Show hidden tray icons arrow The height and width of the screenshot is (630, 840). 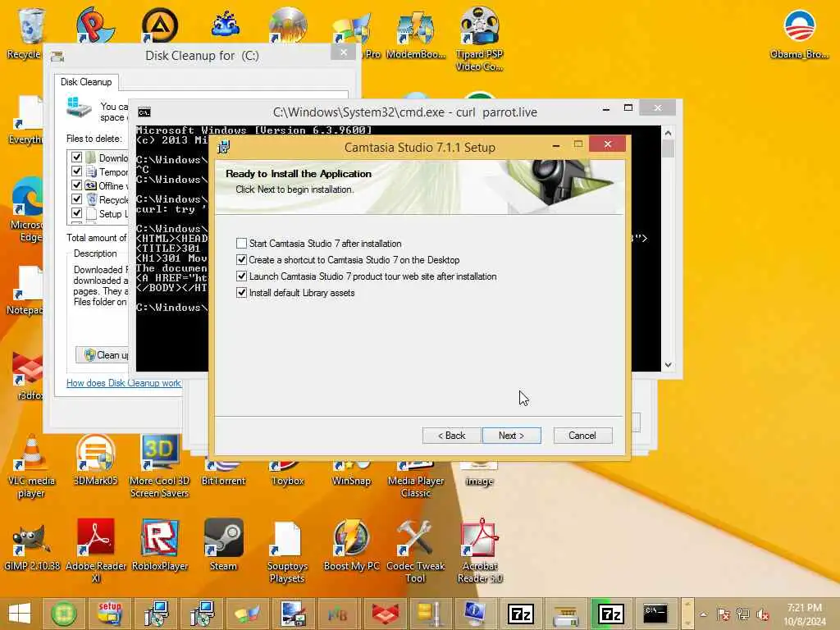[703, 614]
